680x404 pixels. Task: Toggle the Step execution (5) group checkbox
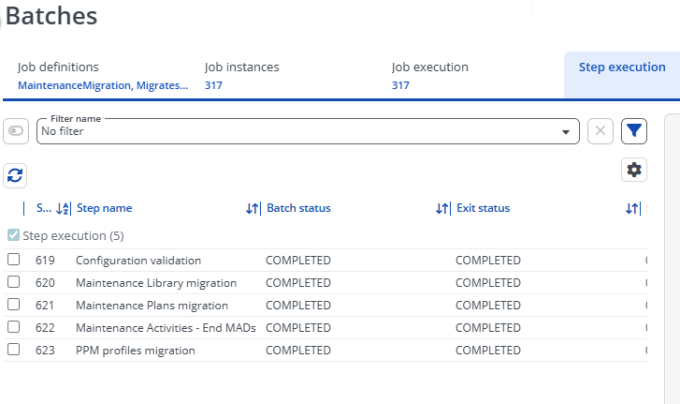(x=13, y=235)
